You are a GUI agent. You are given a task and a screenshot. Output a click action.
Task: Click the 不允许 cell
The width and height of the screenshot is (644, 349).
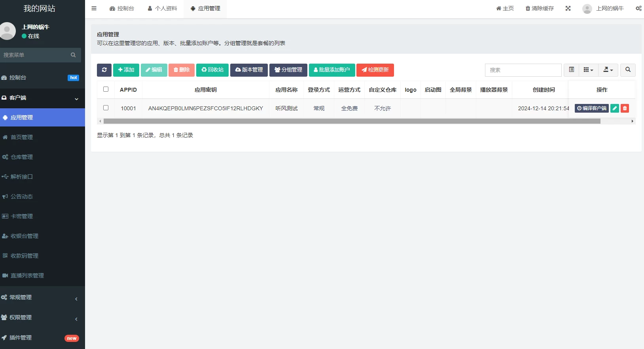click(x=383, y=108)
